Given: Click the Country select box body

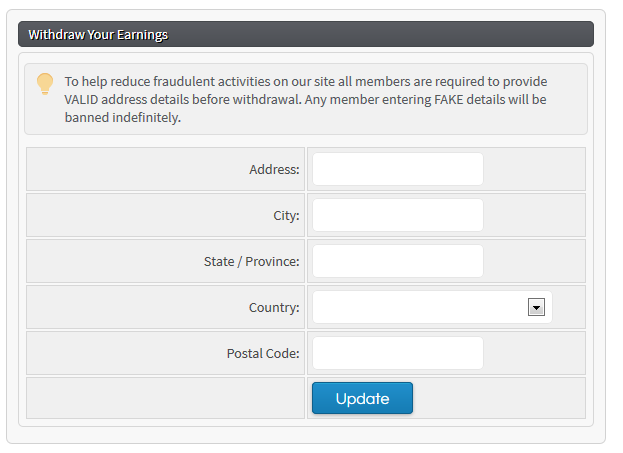Looking at the screenshot, I should point(420,307).
